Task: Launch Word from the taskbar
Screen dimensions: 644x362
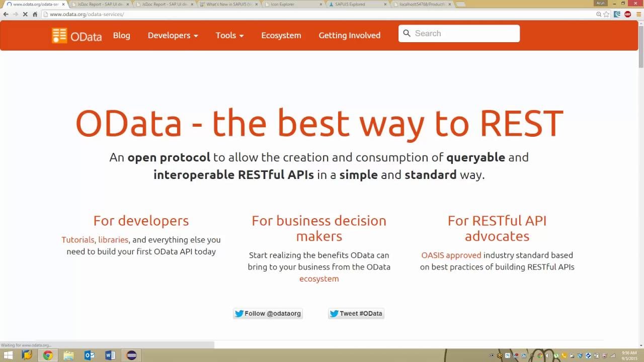Action: (x=110, y=355)
